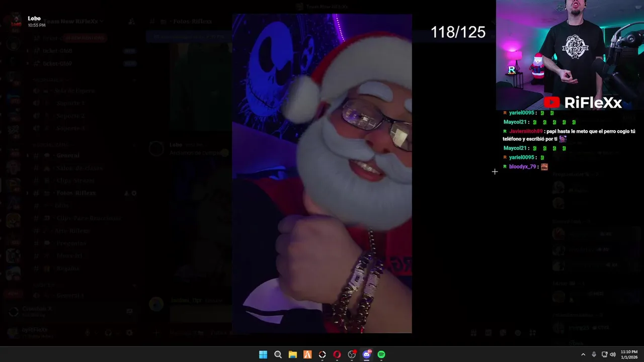644x362 pixels.
Task: Open File Explorer from the taskbar
Action: [x=292, y=354]
